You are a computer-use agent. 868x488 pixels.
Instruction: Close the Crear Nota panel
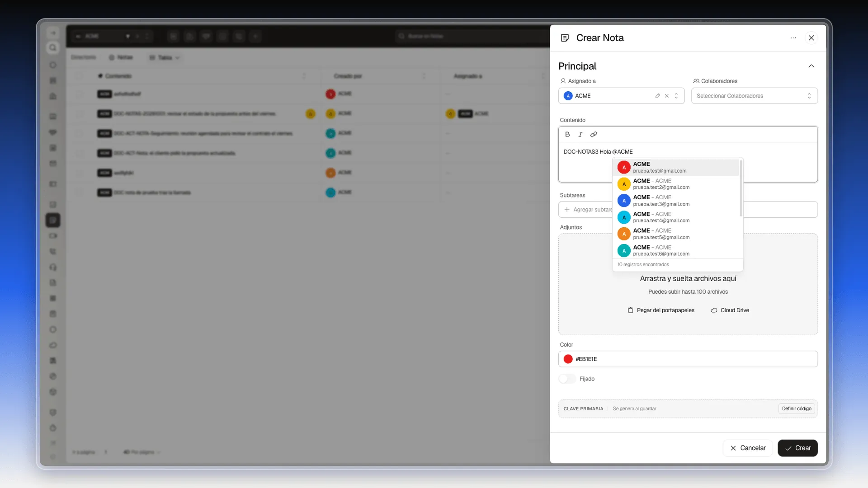tap(811, 38)
